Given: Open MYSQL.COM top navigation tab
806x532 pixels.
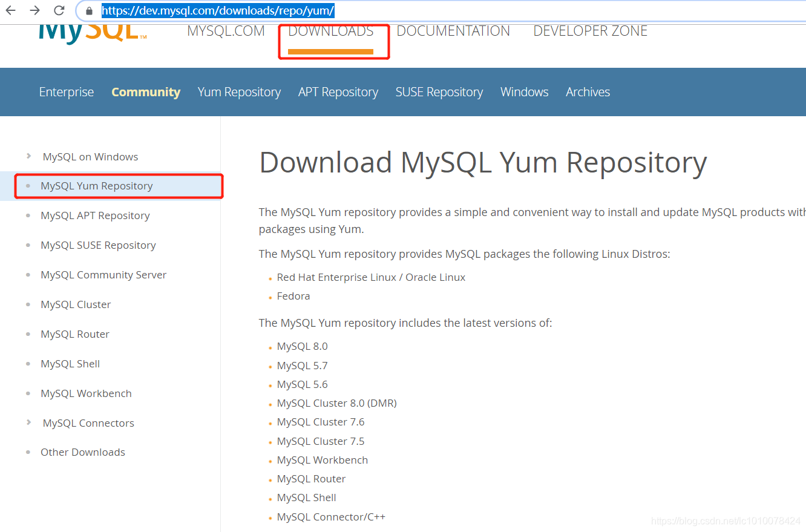Looking at the screenshot, I should click(x=226, y=31).
